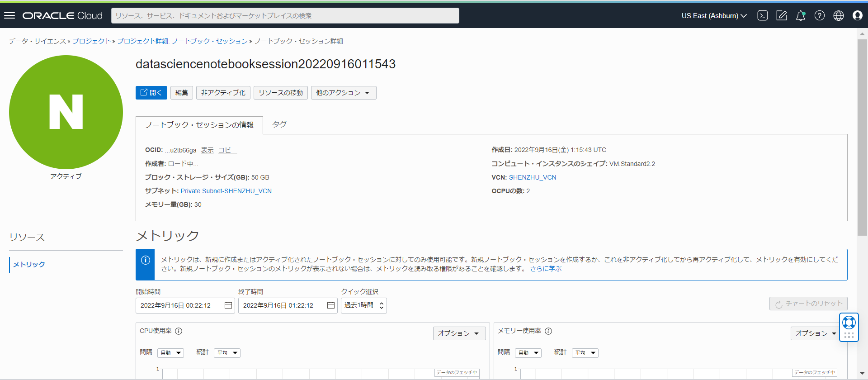Select メトリック in the resources sidebar

(29, 265)
